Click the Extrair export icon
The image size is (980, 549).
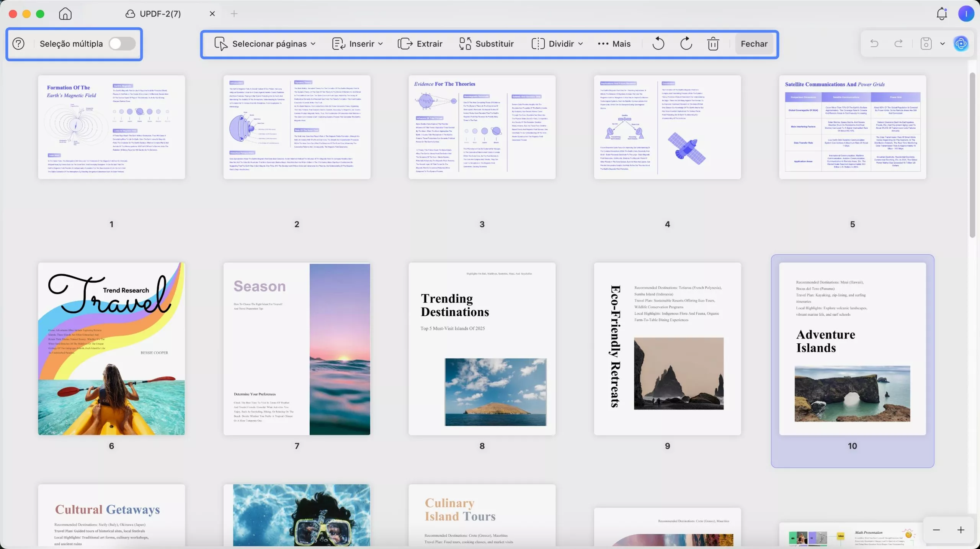pyautogui.click(x=405, y=44)
